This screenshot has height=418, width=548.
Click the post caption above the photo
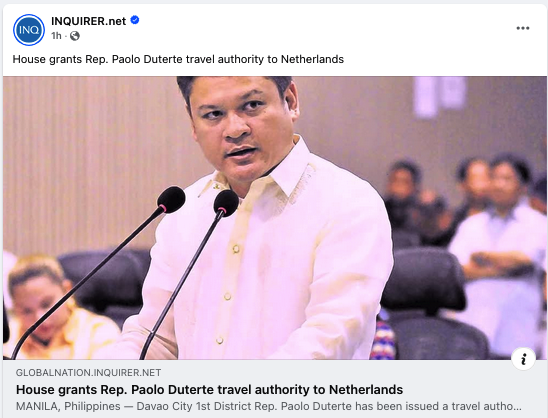[x=178, y=59]
